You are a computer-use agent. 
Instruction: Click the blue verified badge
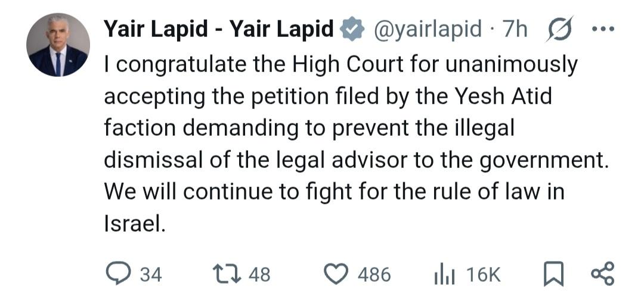click(352, 29)
